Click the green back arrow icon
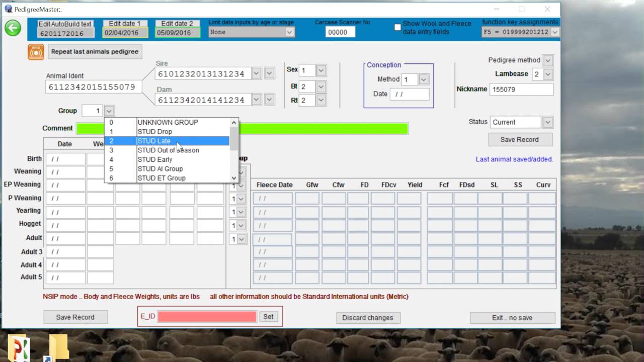The height and width of the screenshot is (362, 644). pos(13,28)
